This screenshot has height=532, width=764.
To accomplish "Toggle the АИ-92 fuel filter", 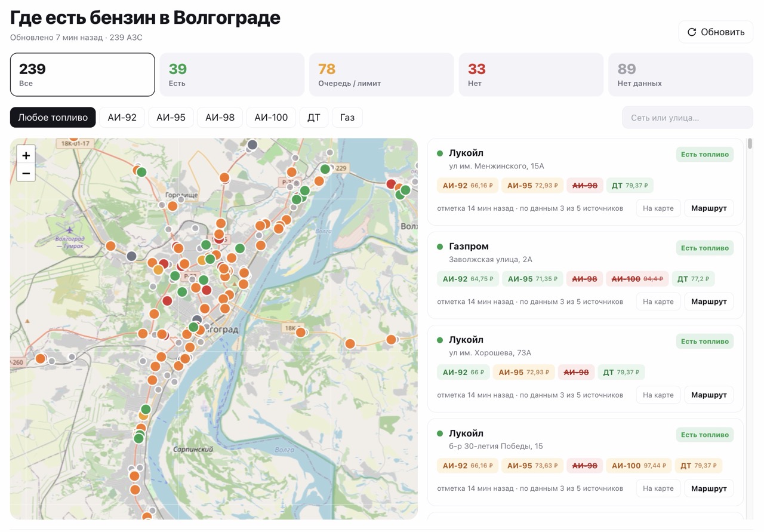I will 122,118.
